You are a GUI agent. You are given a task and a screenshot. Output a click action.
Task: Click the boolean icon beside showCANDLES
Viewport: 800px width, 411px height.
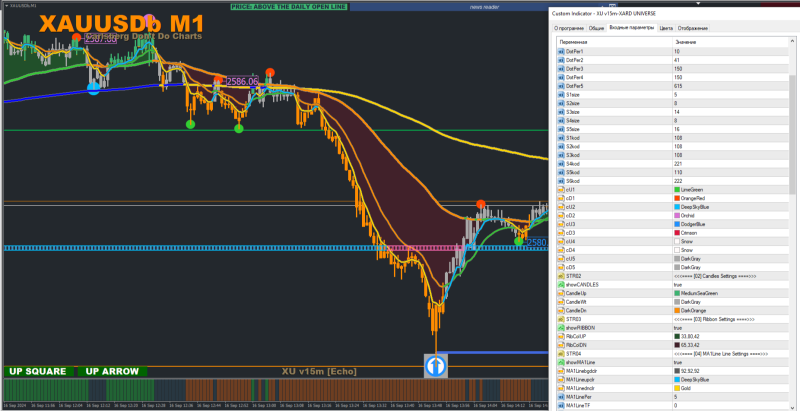coord(562,285)
